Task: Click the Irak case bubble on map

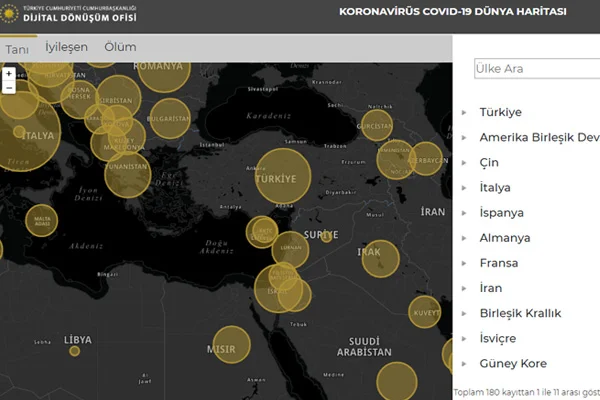Action: point(381,259)
